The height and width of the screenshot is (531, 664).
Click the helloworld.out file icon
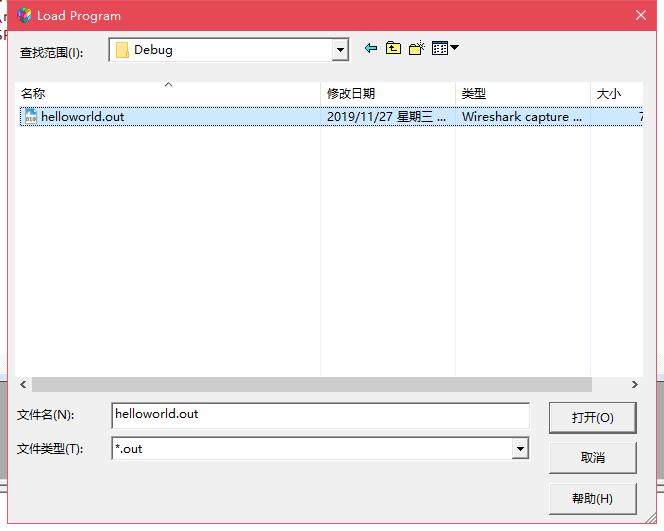pyautogui.click(x=30, y=117)
